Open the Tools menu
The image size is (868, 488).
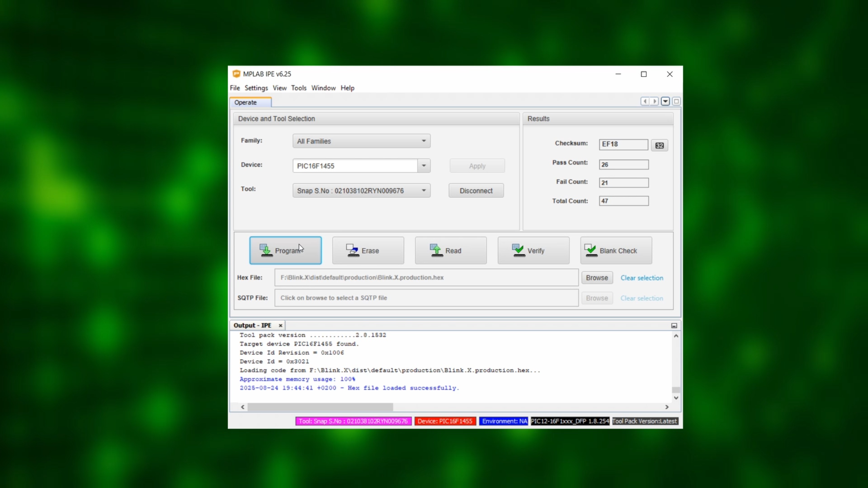[x=298, y=88]
